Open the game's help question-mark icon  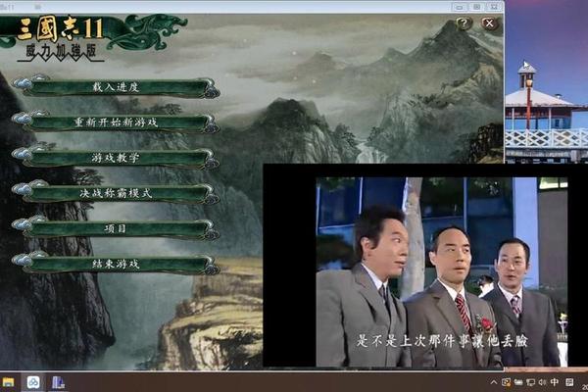click(465, 24)
